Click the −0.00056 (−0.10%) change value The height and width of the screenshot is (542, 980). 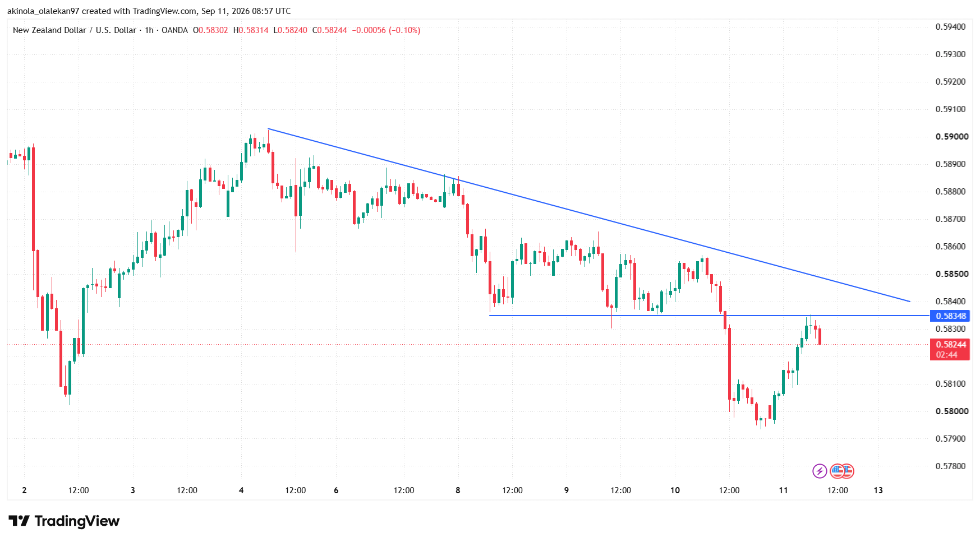click(386, 30)
